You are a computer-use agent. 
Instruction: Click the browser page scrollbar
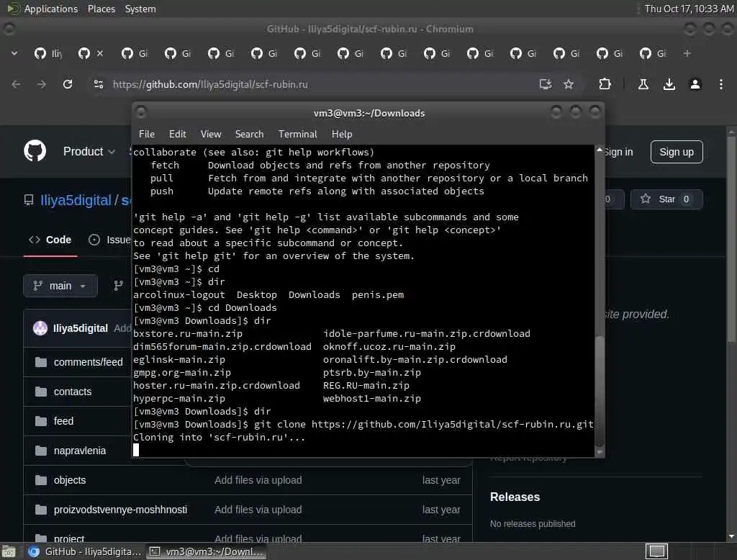click(x=731, y=240)
